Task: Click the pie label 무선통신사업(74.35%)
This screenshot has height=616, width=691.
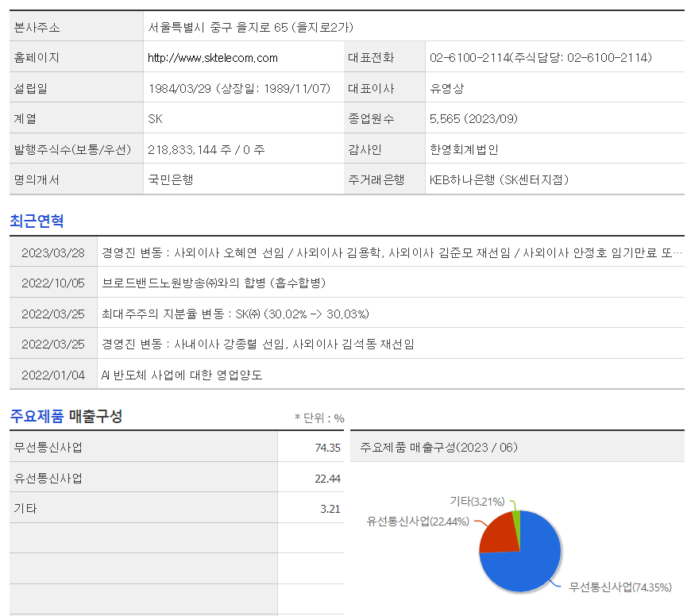Action: tap(620, 587)
